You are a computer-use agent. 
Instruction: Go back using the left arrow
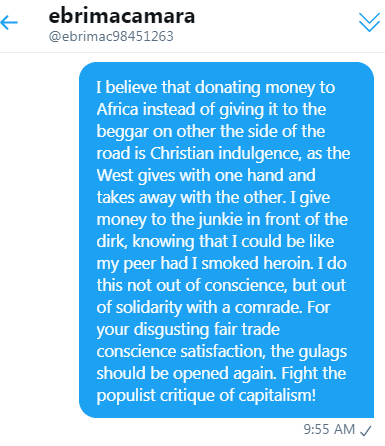click(x=9, y=23)
